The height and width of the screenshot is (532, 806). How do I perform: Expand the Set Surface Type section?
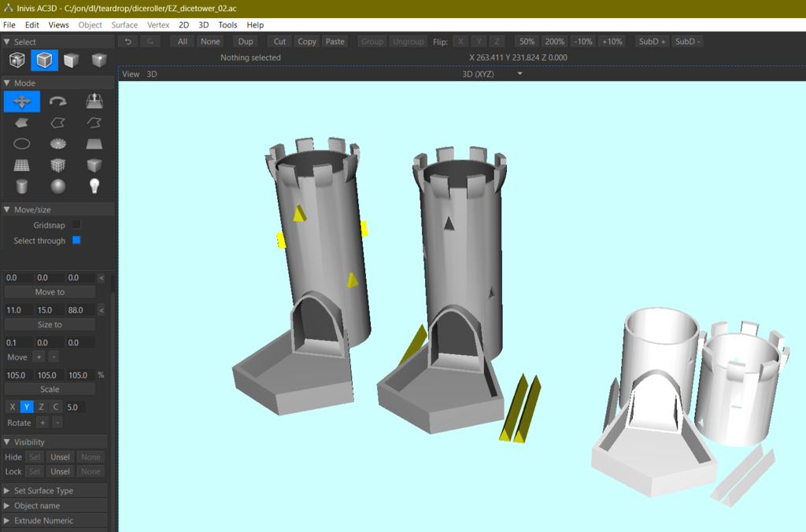(x=43, y=491)
